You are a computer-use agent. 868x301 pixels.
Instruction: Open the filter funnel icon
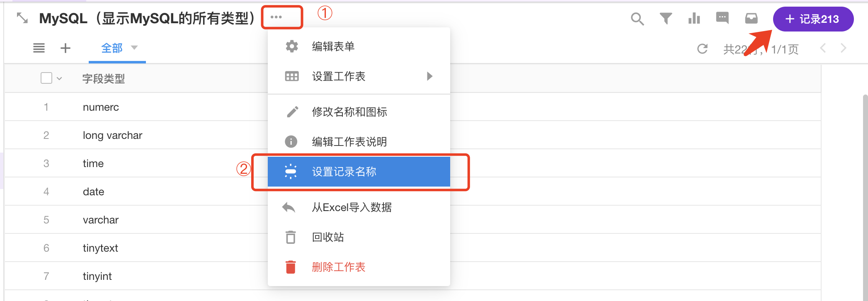(666, 19)
